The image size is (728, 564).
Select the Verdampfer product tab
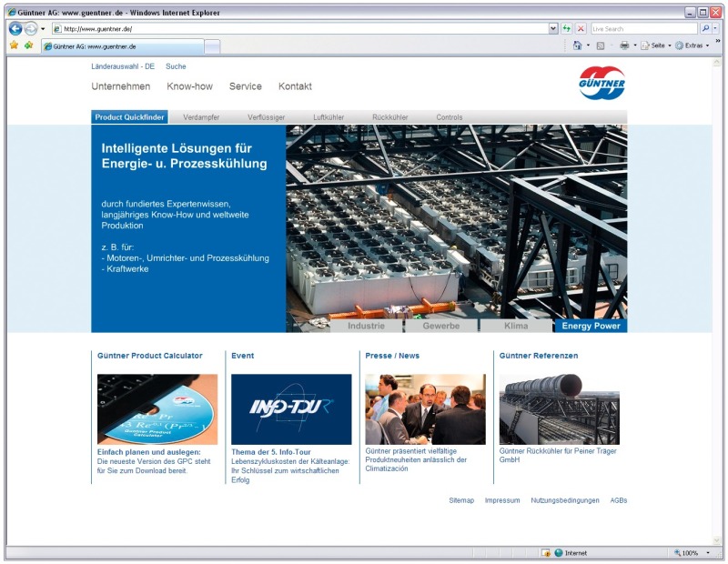(201, 117)
